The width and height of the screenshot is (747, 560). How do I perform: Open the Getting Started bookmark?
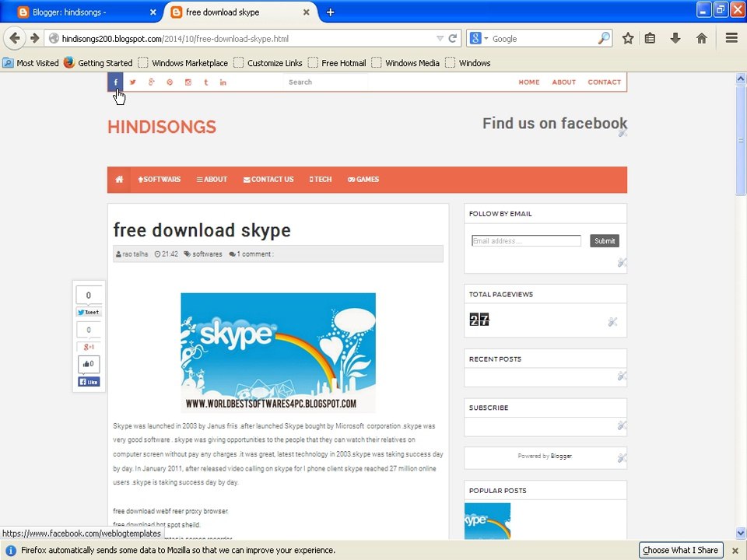tap(98, 63)
